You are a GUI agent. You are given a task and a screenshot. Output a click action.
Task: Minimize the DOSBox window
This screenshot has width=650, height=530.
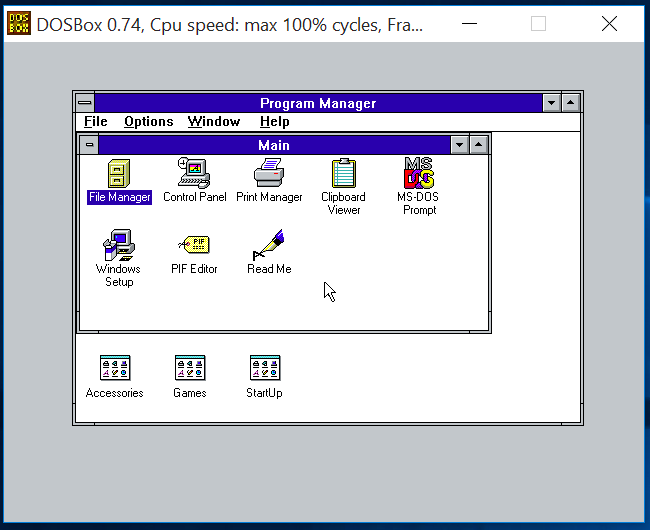pos(469,24)
